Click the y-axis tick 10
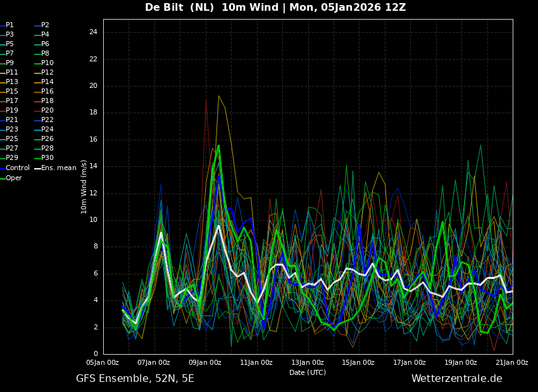 point(93,220)
